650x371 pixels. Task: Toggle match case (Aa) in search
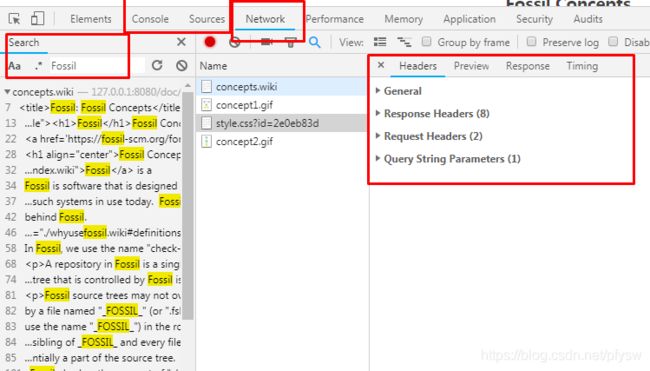click(x=15, y=66)
